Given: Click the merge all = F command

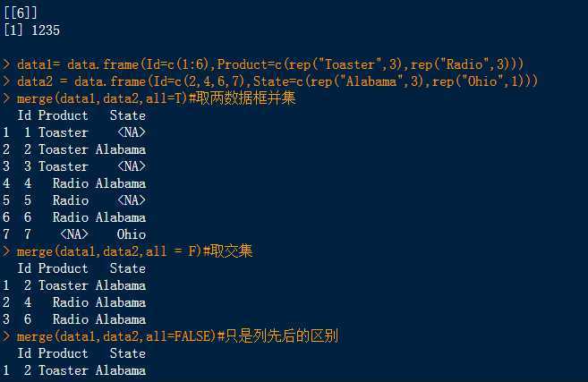Looking at the screenshot, I should click(x=134, y=250).
